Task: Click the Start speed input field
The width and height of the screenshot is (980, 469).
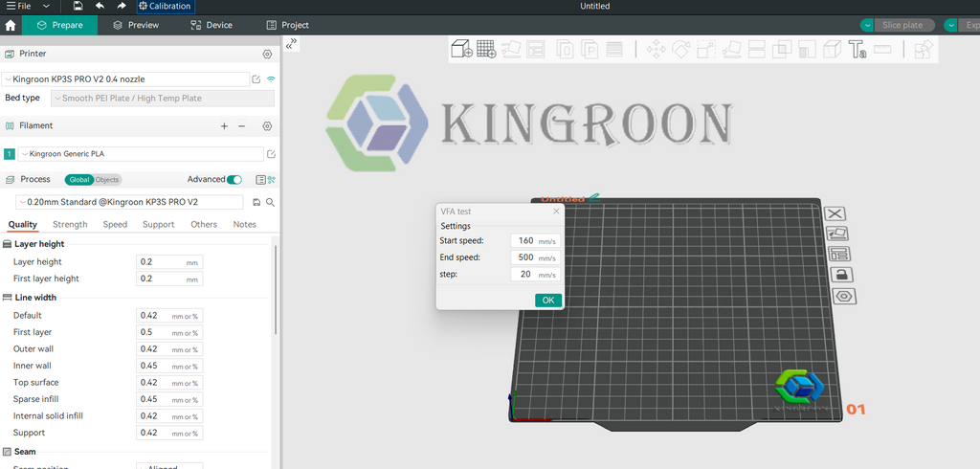Action: click(535, 241)
